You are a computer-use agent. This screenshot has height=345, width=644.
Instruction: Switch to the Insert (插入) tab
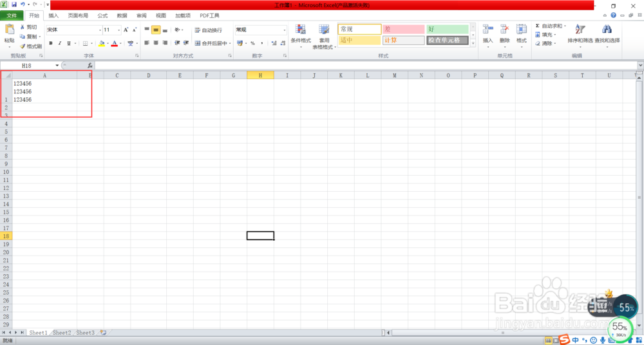54,15
